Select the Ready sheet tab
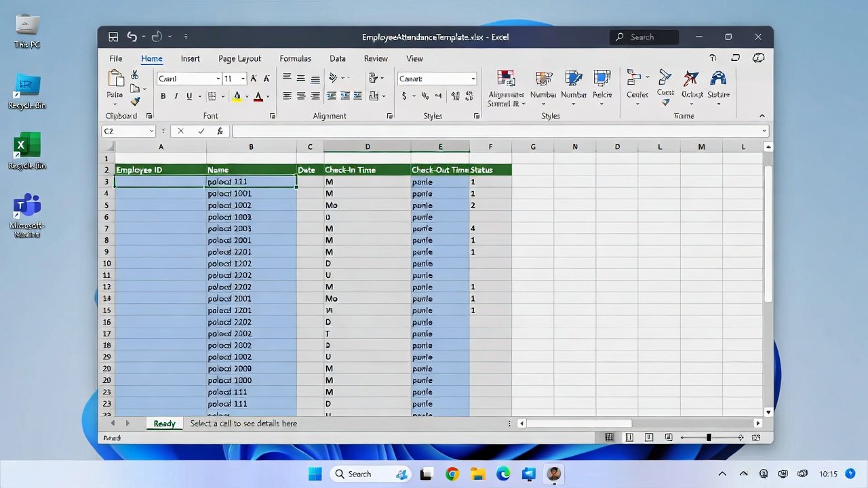The height and width of the screenshot is (488, 868). [x=164, y=423]
